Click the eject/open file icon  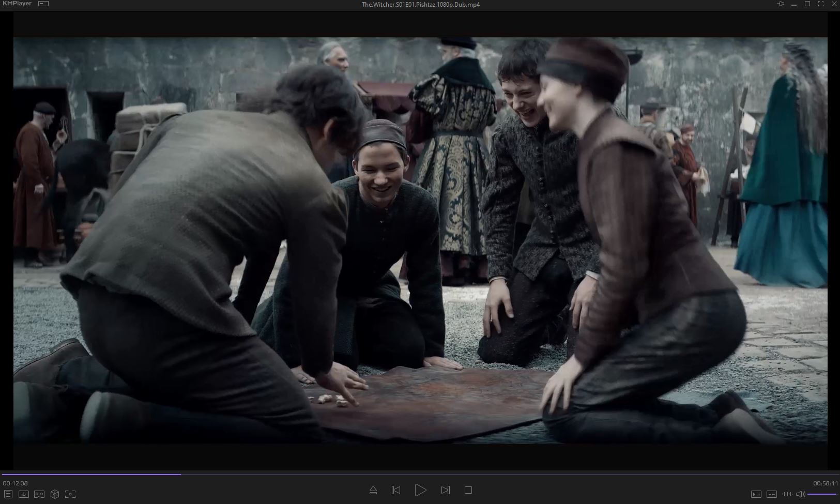373,490
